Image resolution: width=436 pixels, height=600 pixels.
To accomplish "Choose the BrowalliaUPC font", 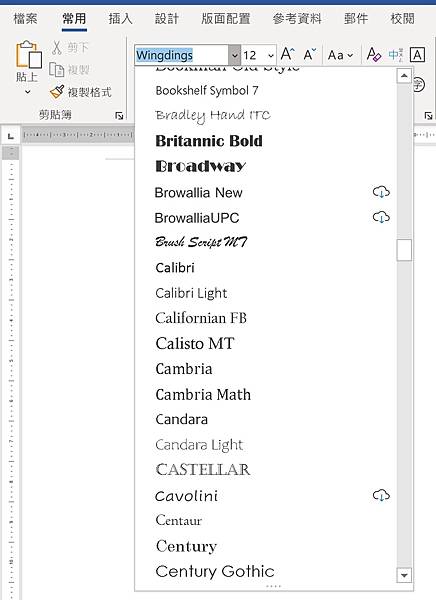I will click(266, 218).
